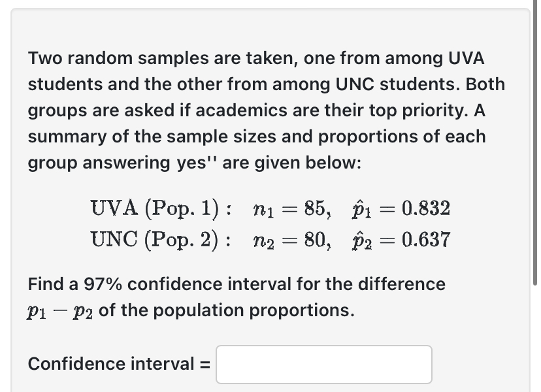Select the UVA (Pop. 1) summary line

coord(270,208)
